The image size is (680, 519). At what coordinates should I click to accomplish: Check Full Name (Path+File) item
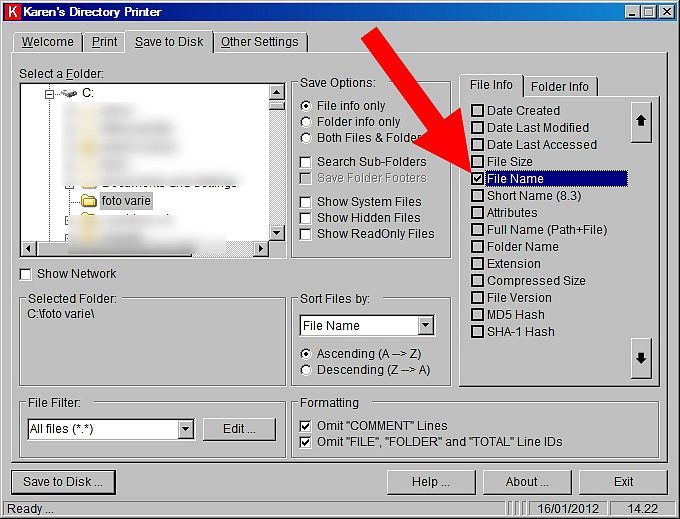tap(477, 229)
